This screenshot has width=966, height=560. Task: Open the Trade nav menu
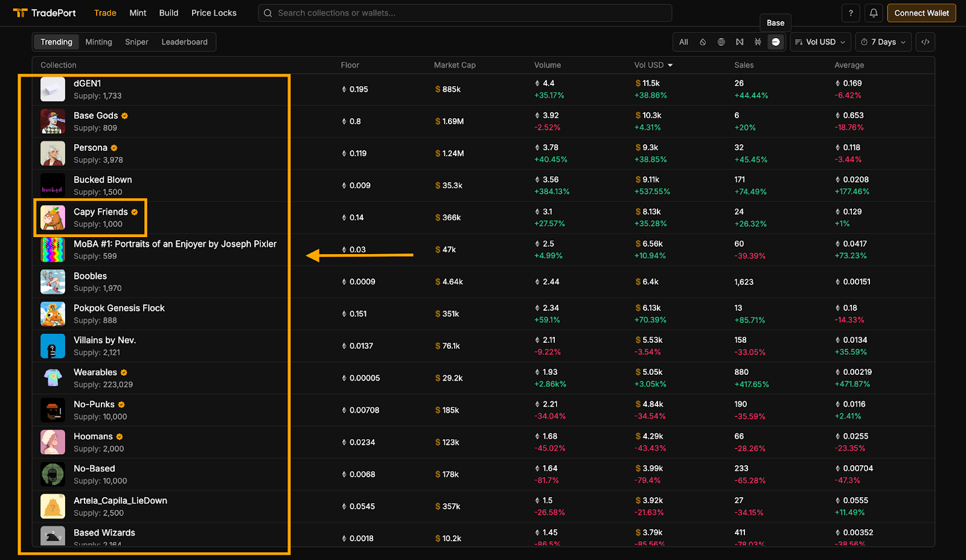[105, 13]
